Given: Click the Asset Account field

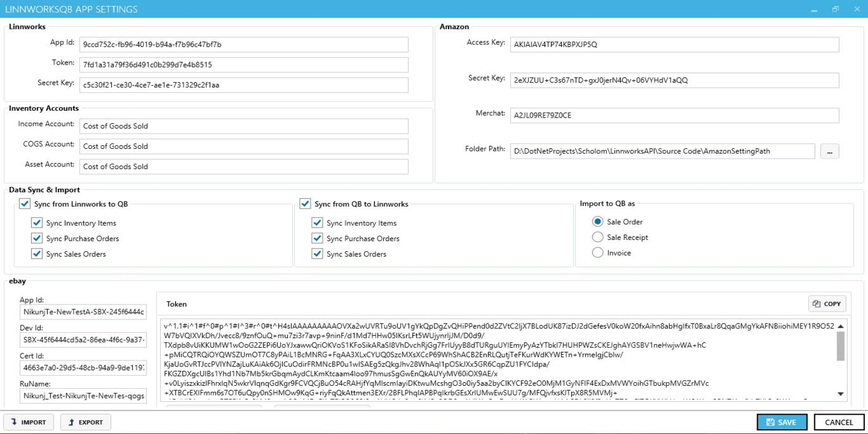Looking at the screenshot, I should click(244, 166).
